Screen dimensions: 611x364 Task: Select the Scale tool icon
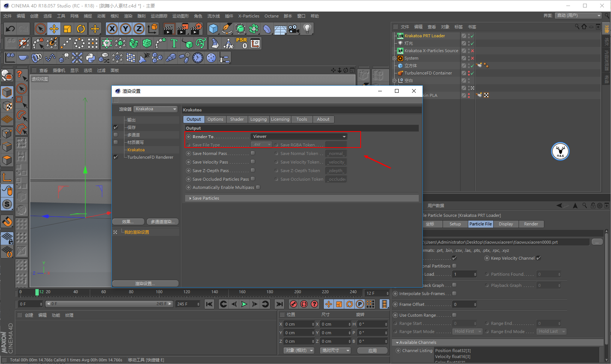point(67,29)
